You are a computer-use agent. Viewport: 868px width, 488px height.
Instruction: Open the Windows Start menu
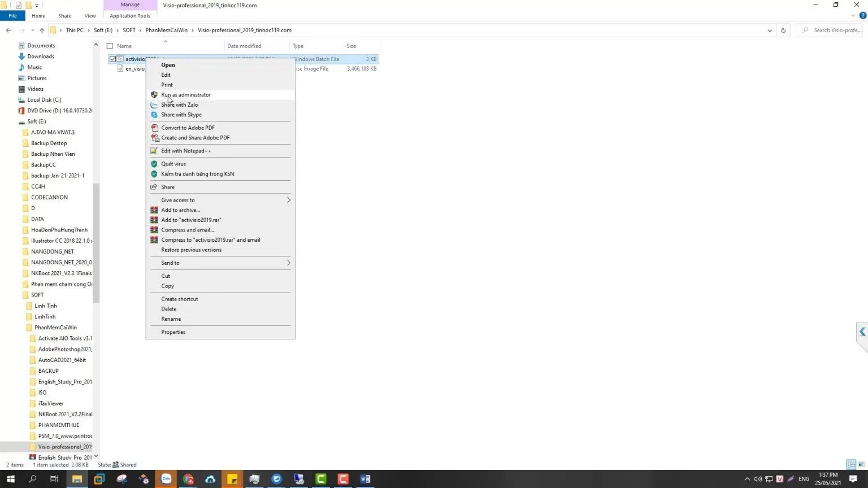click(x=10, y=479)
